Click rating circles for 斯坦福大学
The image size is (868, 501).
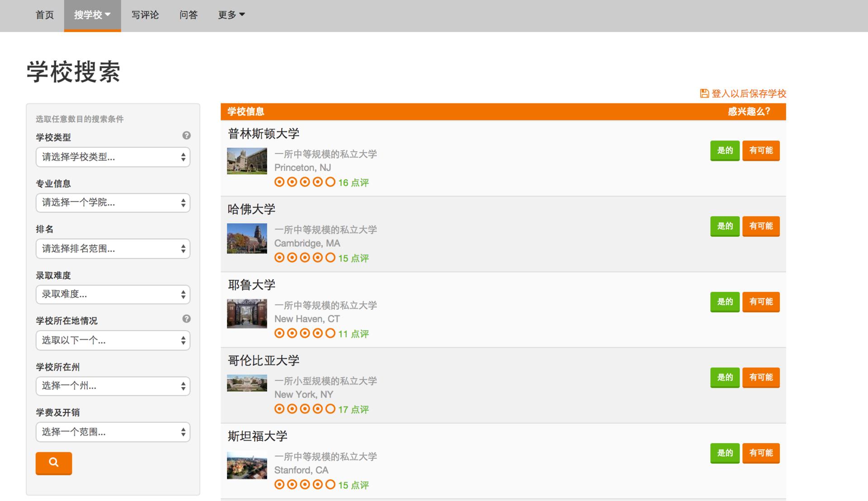pos(305,484)
